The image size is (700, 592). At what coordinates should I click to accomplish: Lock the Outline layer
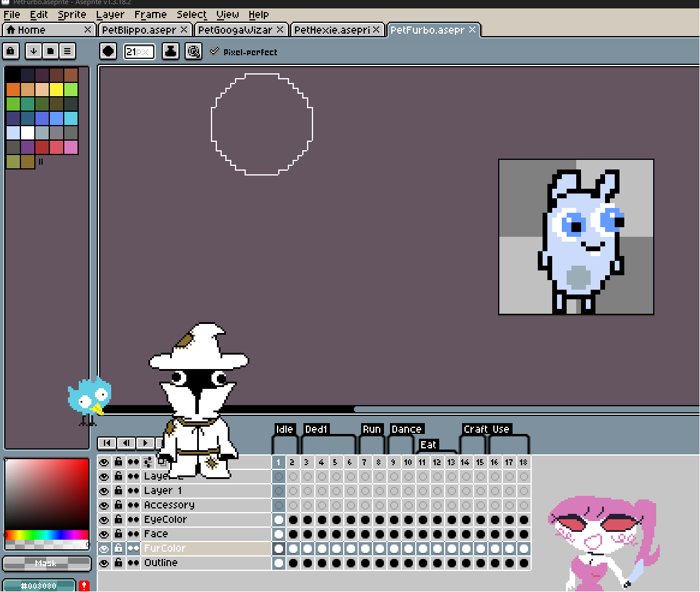(x=118, y=563)
